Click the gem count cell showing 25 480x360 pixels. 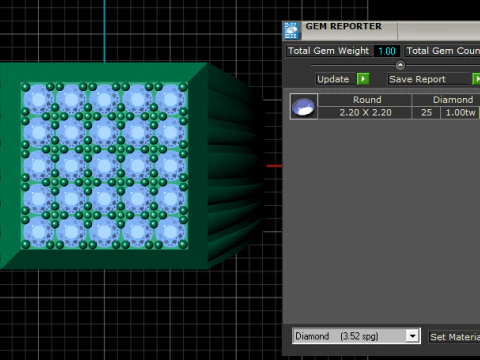click(x=426, y=113)
